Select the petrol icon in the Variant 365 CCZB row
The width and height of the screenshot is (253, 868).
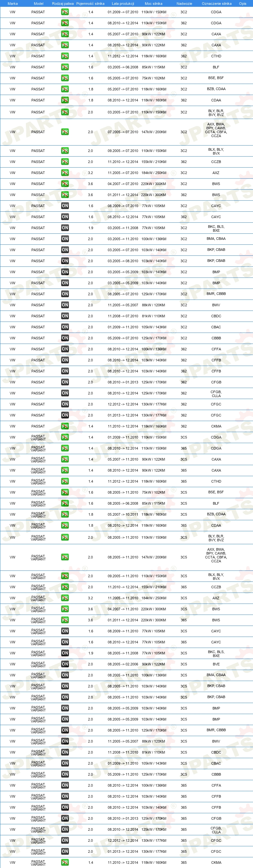coord(65,587)
